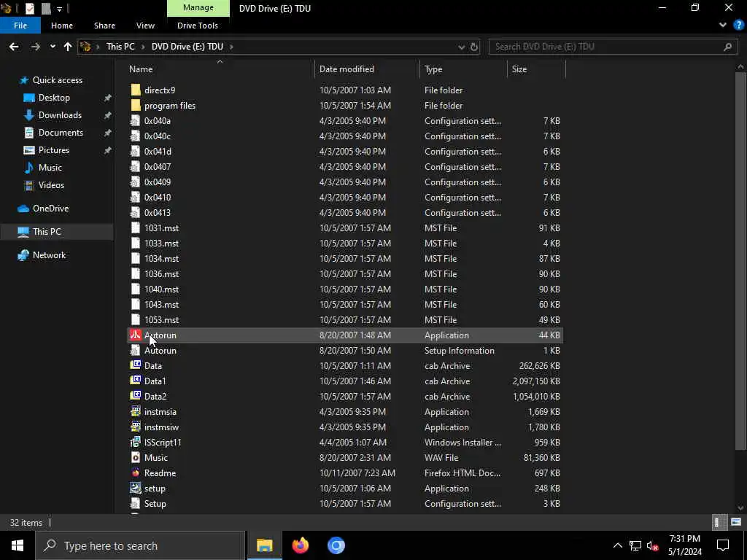Expand This PC breadcrumb chevron
This screenshot has height=560, width=747.
[x=143, y=47]
